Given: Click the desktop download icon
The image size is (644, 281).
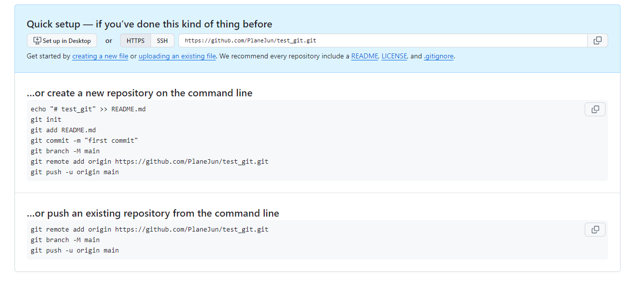Looking at the screenshot, I should point(37,40).
